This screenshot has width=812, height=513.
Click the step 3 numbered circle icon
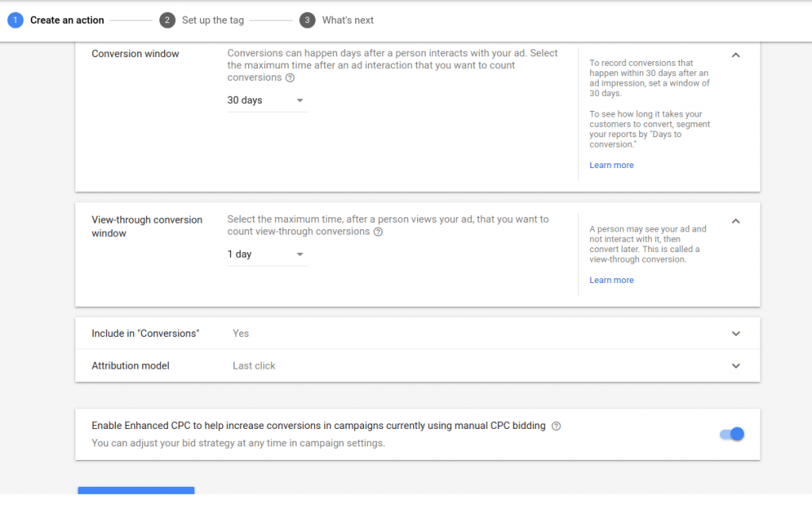point(307,20)
